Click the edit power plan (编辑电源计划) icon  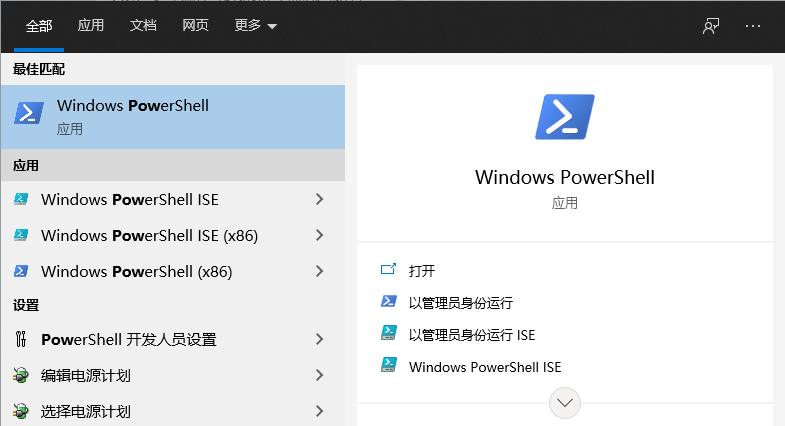pyautogui.click(x=21, y=375)
